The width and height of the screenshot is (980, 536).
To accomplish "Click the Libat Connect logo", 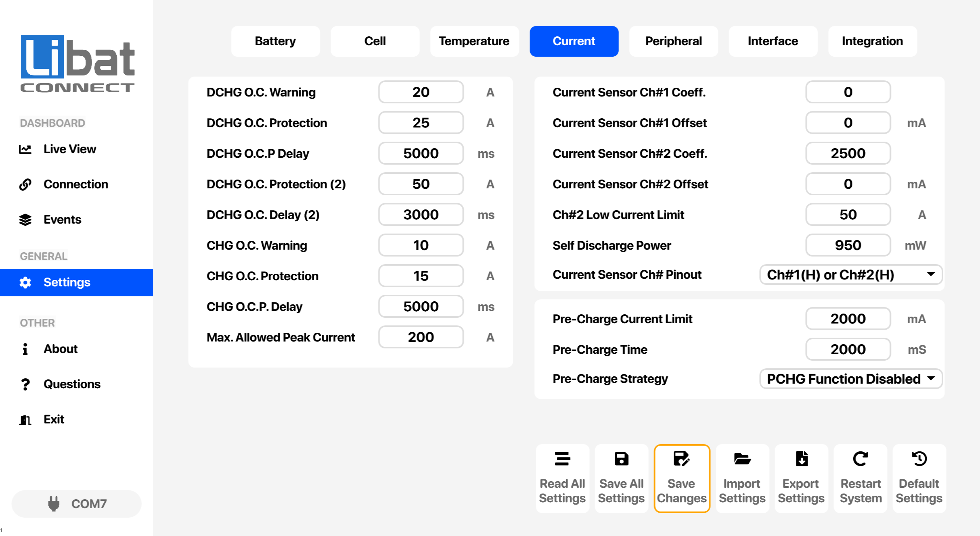I will coord(77,64).
